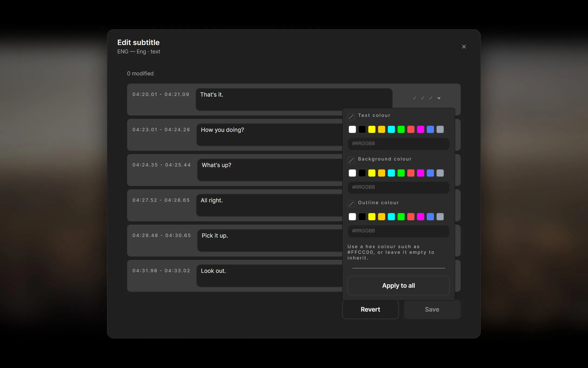Edit the "That's it." subtitle text box
The height and width of the screenshot is (368, 588).
point(294,99)
